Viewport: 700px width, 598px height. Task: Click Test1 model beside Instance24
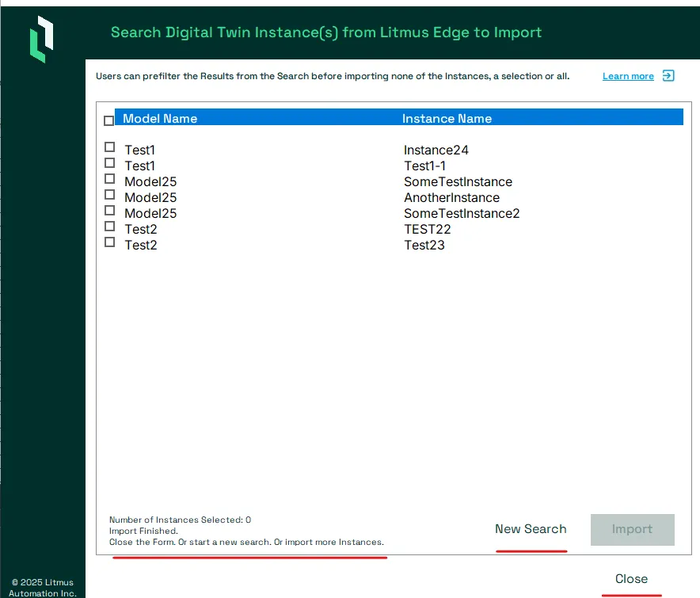click(139, 150)
